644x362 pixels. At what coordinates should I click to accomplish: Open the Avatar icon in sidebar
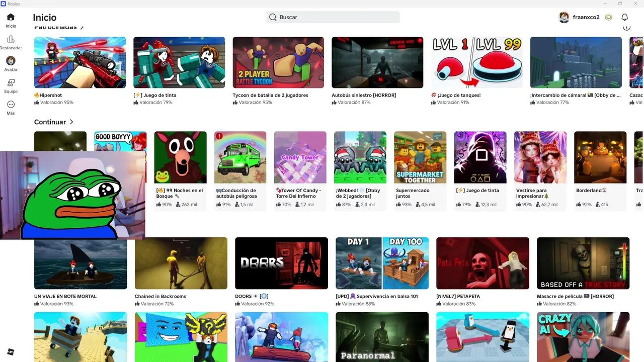point(11,61)
